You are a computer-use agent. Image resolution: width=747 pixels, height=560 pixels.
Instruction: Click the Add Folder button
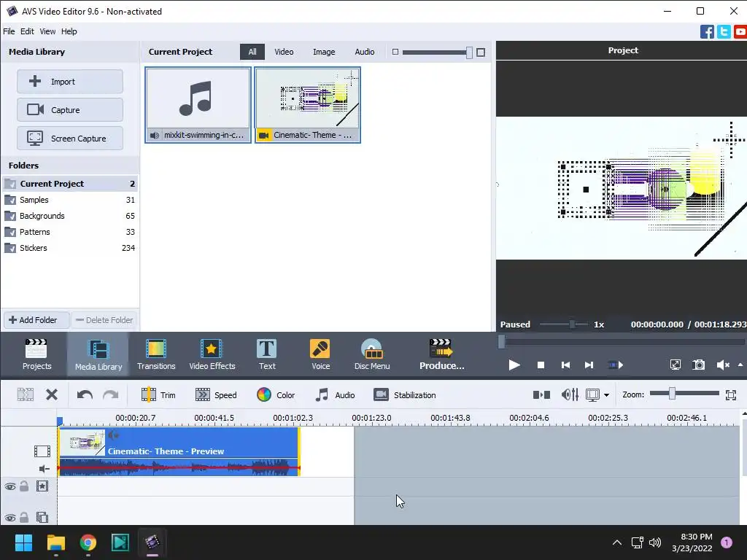[x=36, y=320]
